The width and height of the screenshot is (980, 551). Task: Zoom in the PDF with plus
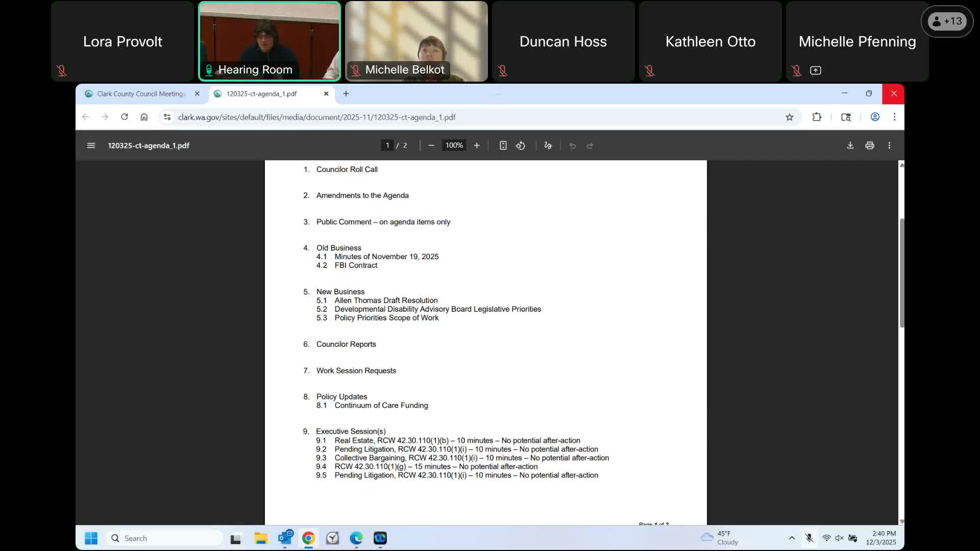tap(477, 145)
